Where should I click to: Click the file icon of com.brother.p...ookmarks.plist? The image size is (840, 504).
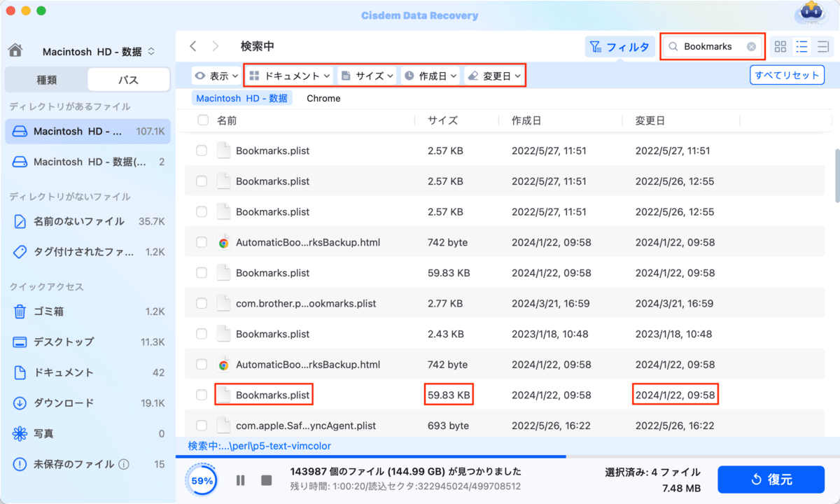(223, 304)
